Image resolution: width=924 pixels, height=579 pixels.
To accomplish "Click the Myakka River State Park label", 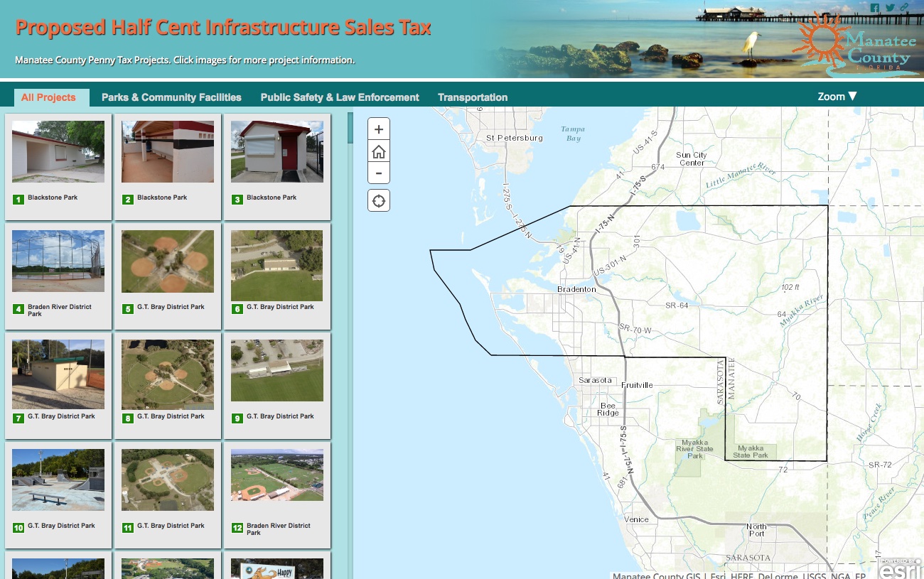I will [x=694, y=449].
